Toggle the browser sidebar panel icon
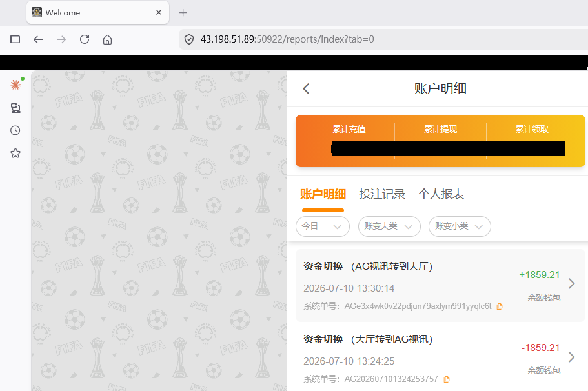 coord(15,39)
